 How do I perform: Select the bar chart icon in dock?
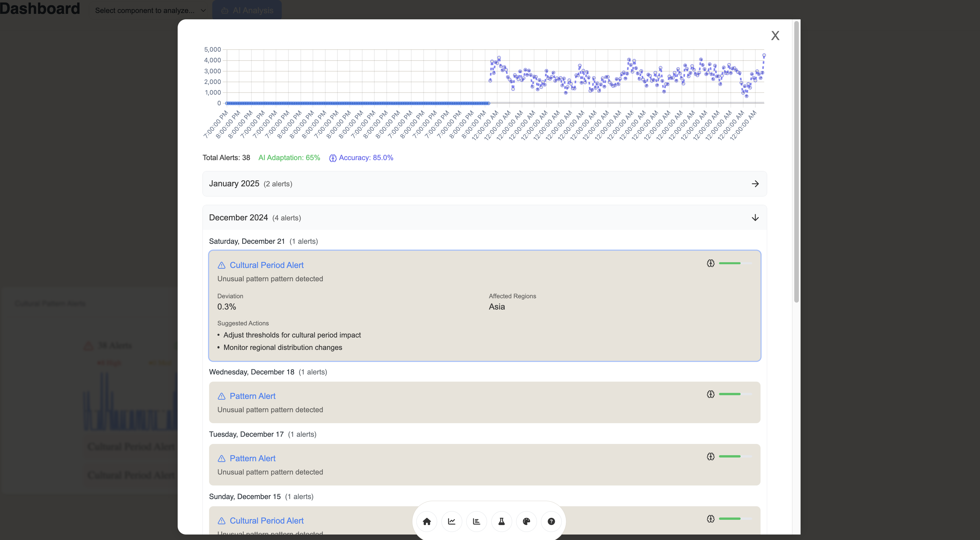[476, 521]
